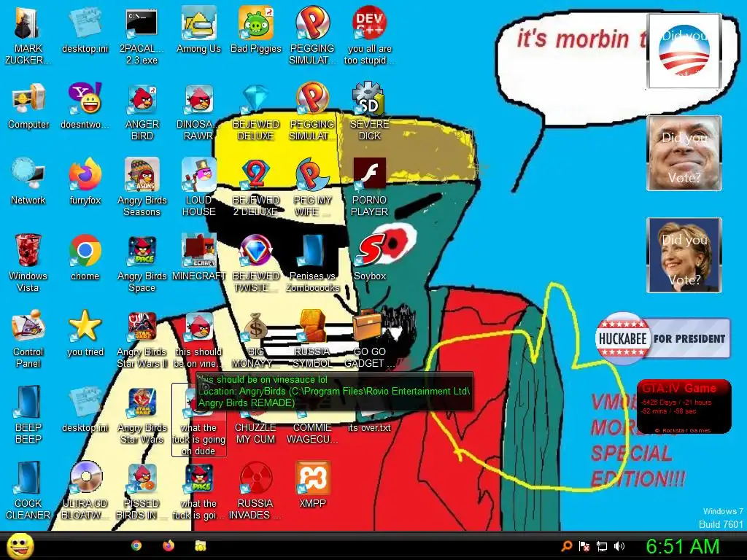Open the MARK ZUCKER desktop icon
This screenshot has width=747, height=560.
click(28, 36)
